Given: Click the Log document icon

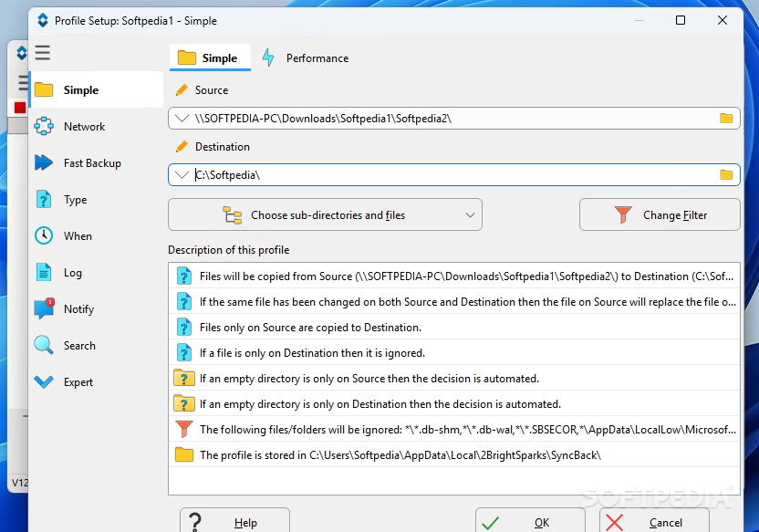Looking at the screenshot, I should [44, 272].
